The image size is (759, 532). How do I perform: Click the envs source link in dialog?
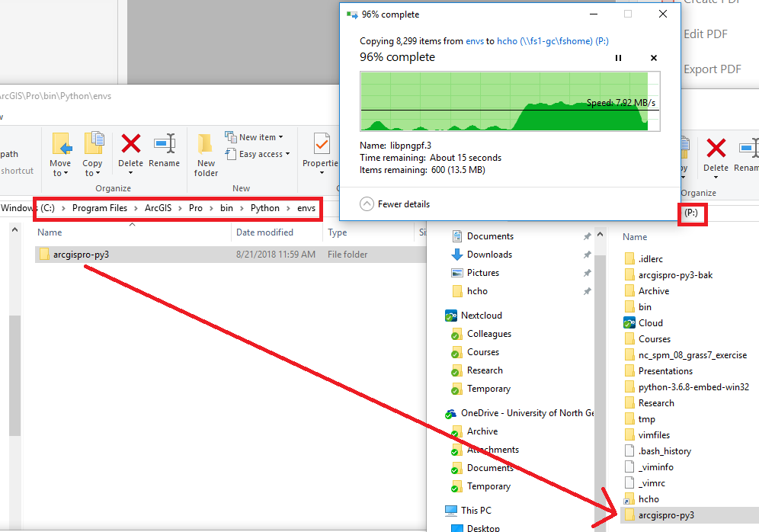[473, 41]
